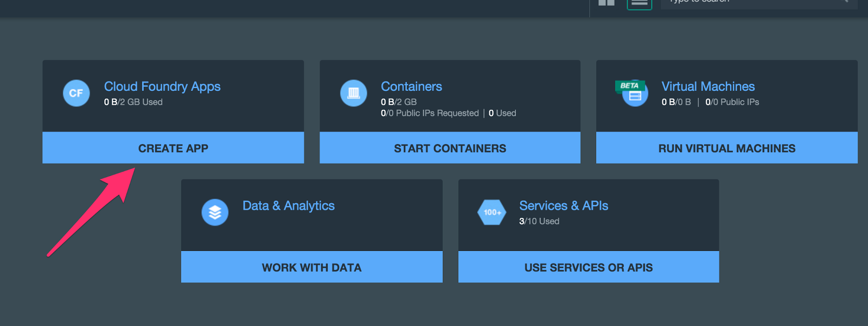Click the Data & Analytics layers icon
The image size is (868, 326).
pyautogui.click(x=215, y=212)
